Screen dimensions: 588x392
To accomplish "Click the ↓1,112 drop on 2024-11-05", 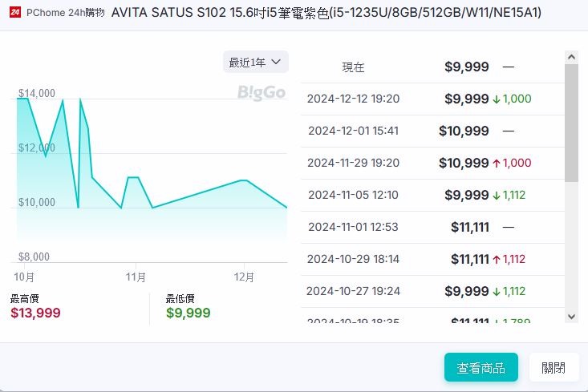I will 509,195.
